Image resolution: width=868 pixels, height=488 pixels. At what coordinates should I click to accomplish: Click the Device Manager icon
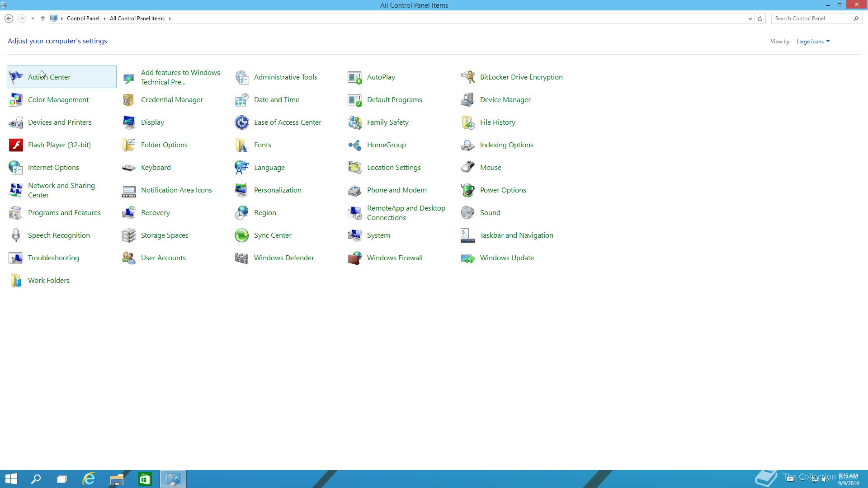tap(468, 100)
